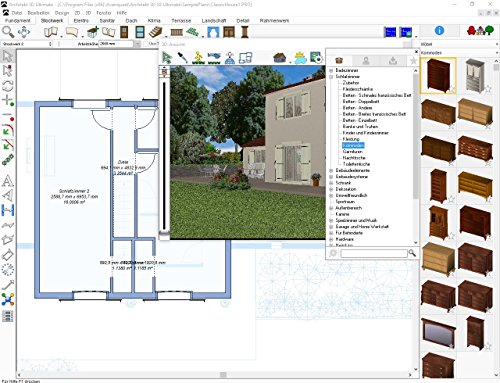
Task: Open the sun and cloud lighting icon
Action: pos(300,58)
